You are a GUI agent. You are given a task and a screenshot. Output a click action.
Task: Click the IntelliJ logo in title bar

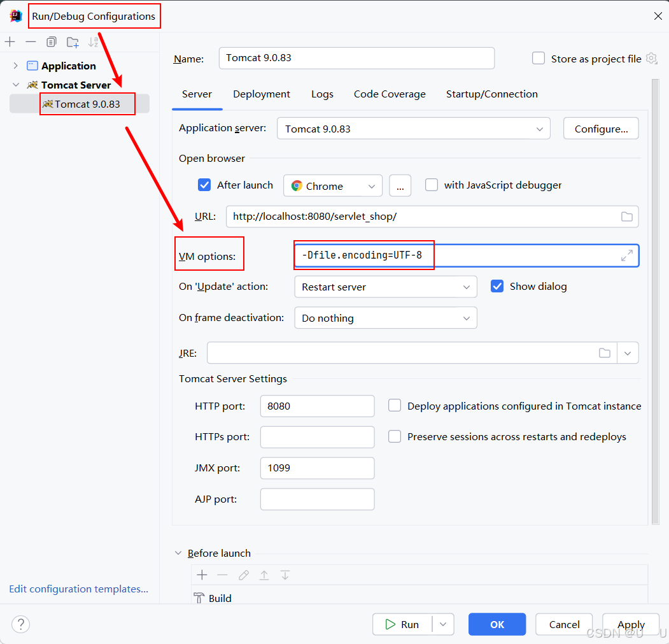pos(16,16)
